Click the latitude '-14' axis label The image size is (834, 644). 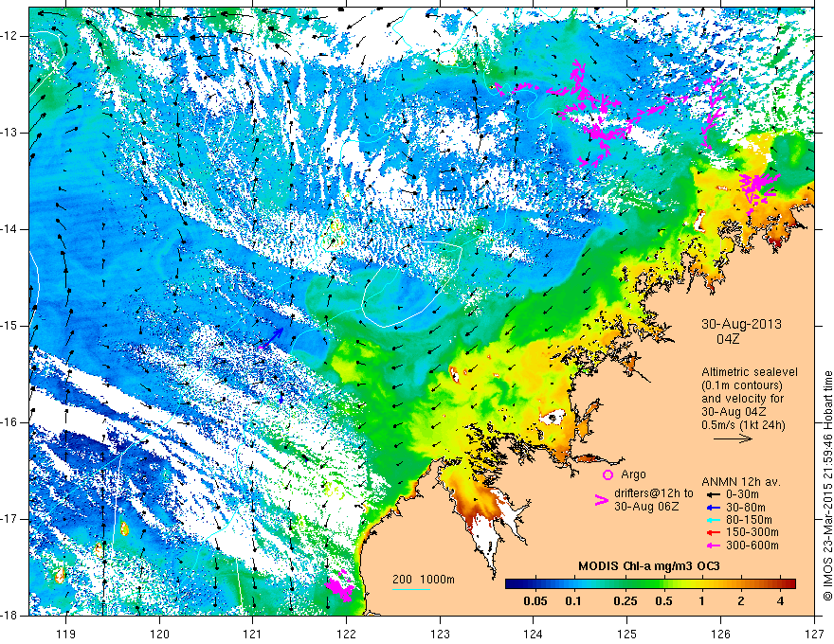[10, 229]
